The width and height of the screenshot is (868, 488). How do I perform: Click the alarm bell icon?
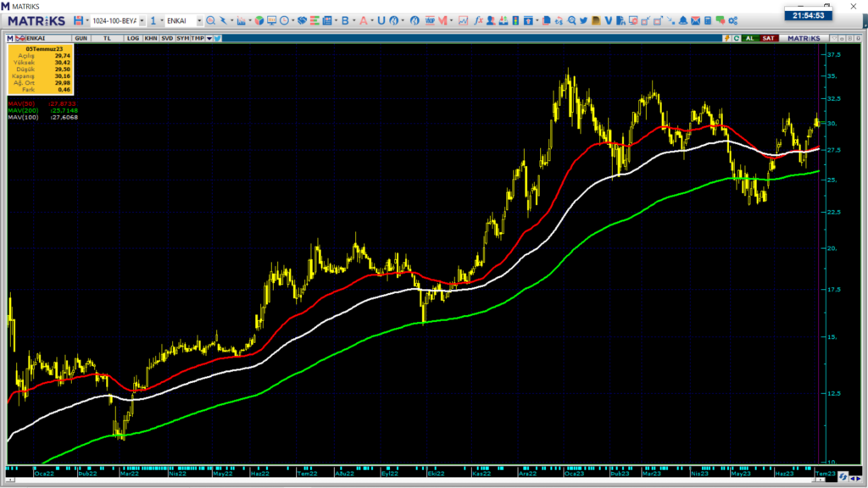682,20
